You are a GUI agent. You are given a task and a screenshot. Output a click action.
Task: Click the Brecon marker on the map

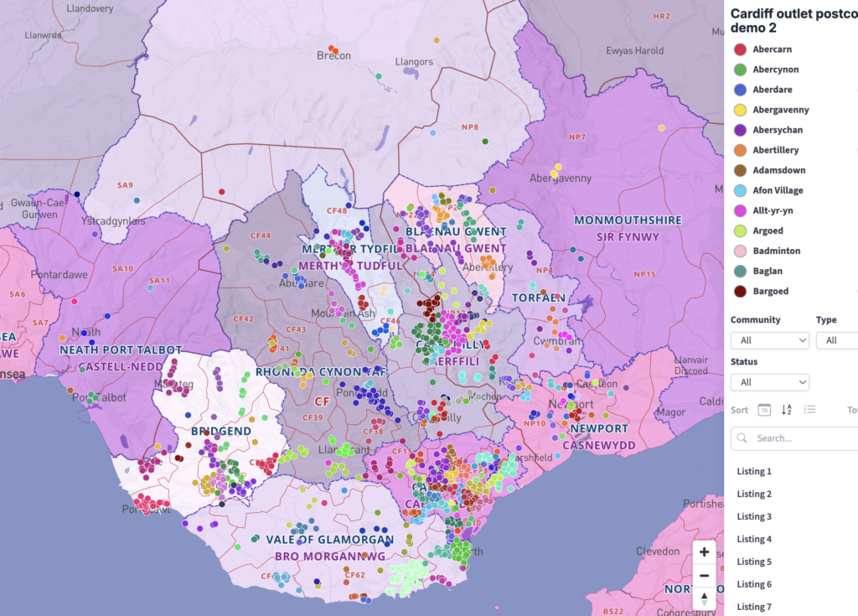(x=333, y=49)
